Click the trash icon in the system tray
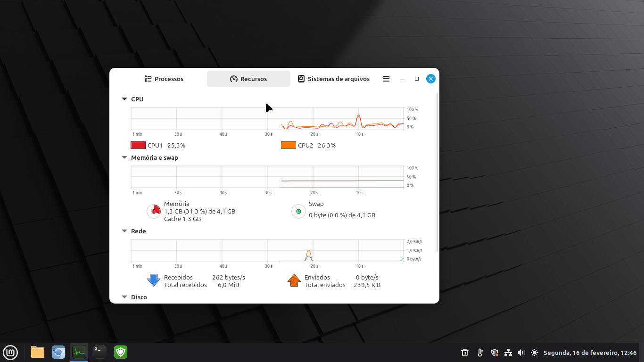Image resolution: width=644 pixels, height=362 pixels. 465,353
